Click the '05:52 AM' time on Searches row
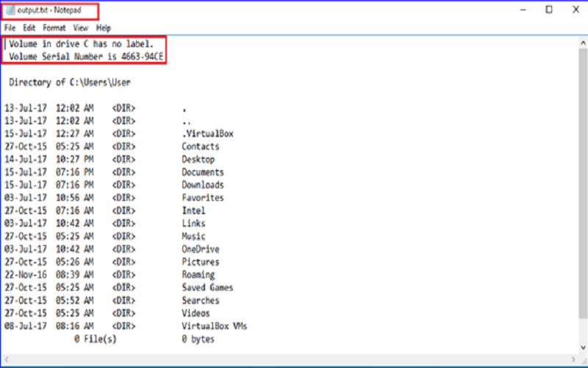588x368 pixels. click(x=75, y=300)
